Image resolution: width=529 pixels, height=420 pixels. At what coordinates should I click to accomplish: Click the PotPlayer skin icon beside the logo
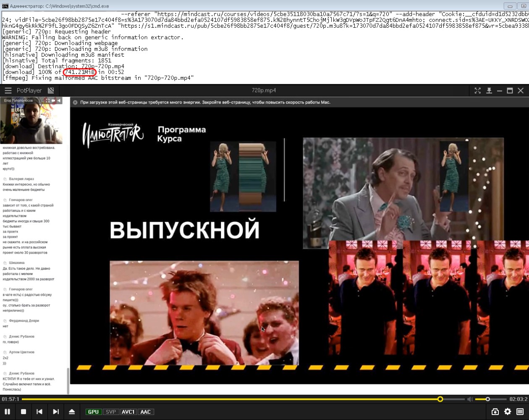pyautogui.click(x=51, y=90)
